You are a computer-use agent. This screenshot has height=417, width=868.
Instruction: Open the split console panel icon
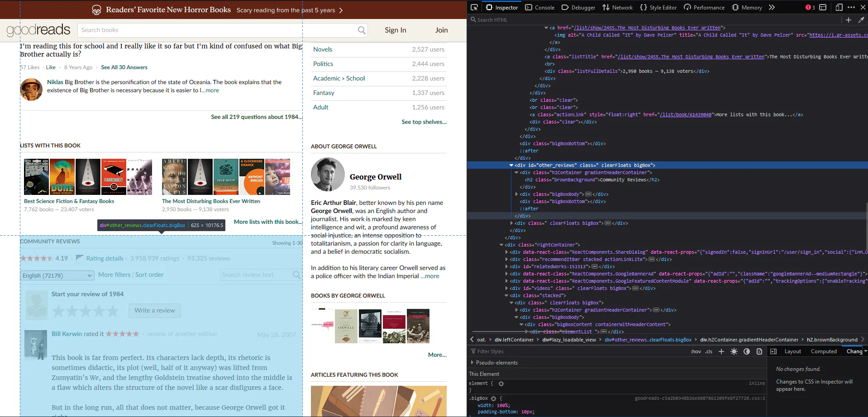tap(823, 7)
